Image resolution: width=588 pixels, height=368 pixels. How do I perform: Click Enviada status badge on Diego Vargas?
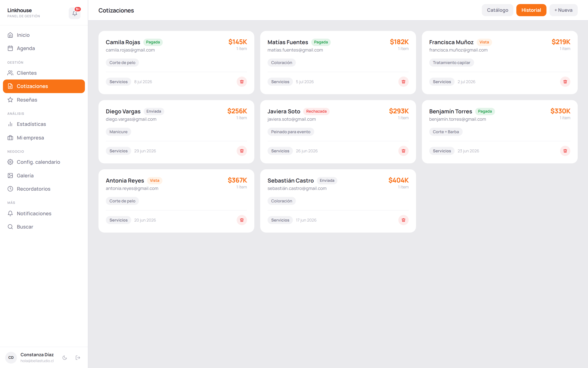click(154, 111)
